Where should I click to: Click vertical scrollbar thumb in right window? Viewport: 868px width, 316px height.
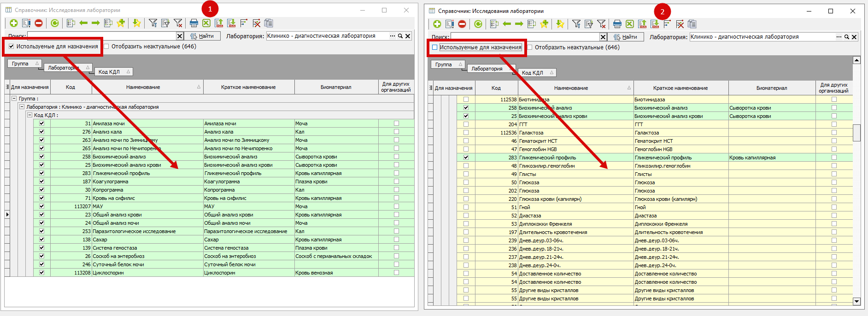[x=856, y=133]
